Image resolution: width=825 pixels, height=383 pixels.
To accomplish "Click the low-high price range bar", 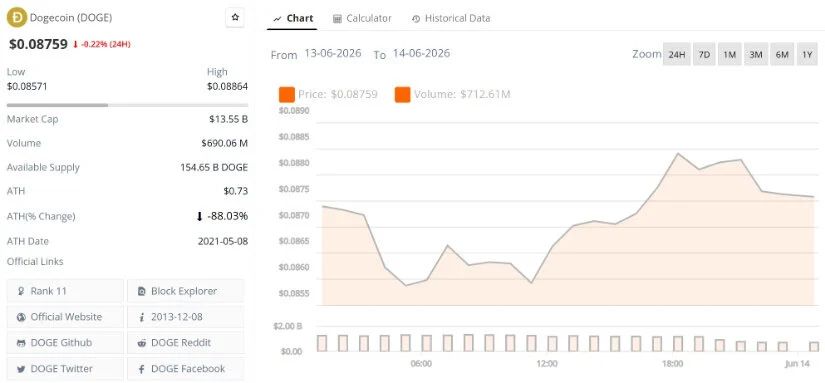I will [127, 105].
